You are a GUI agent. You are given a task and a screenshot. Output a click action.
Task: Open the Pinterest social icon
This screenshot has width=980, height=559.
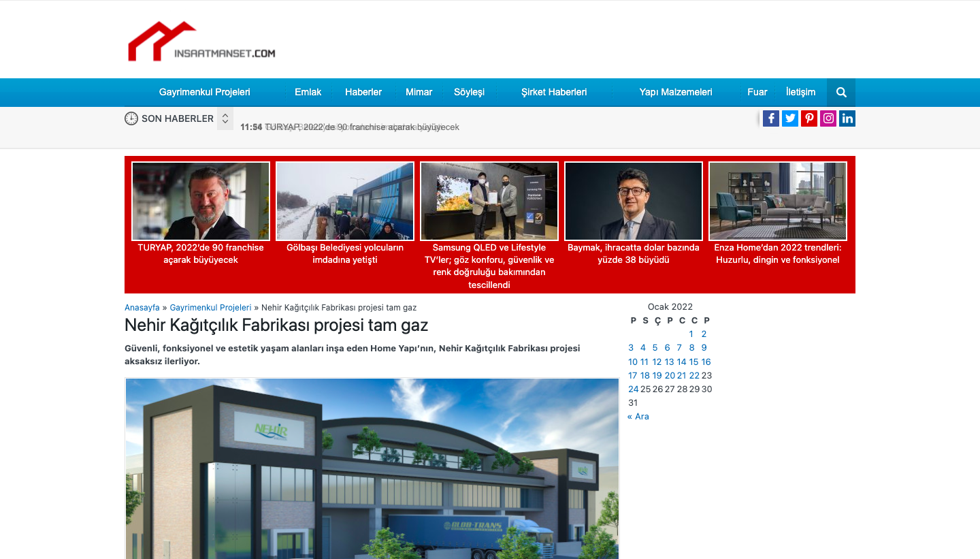click(809, 118)
